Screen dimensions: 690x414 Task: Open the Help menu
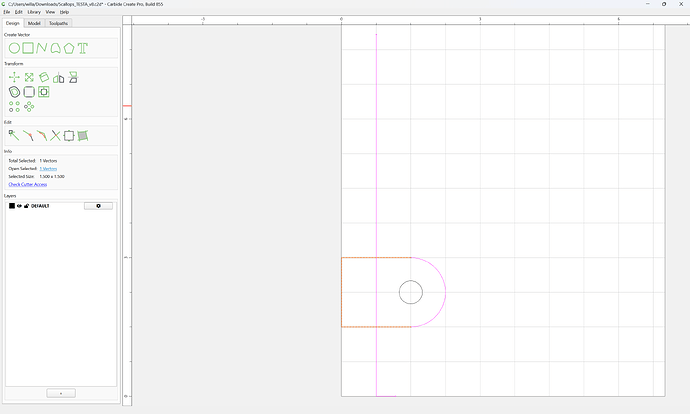point(64,12)
